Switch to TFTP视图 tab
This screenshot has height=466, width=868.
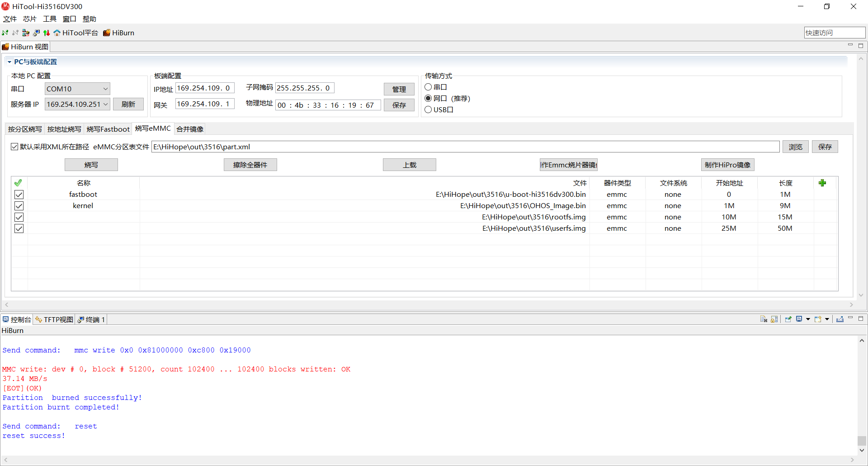point(54,319)
